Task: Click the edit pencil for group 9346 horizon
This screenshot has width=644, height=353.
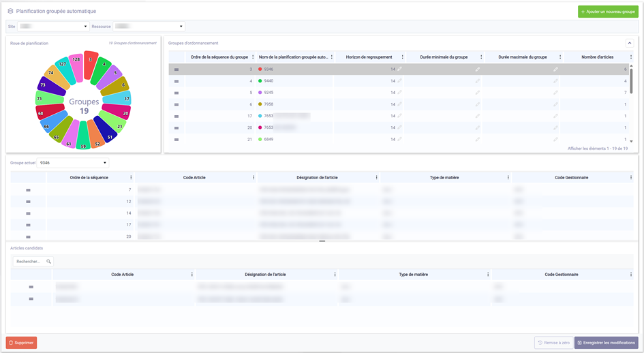Action: pyautogui.click(x=400, y=69)
